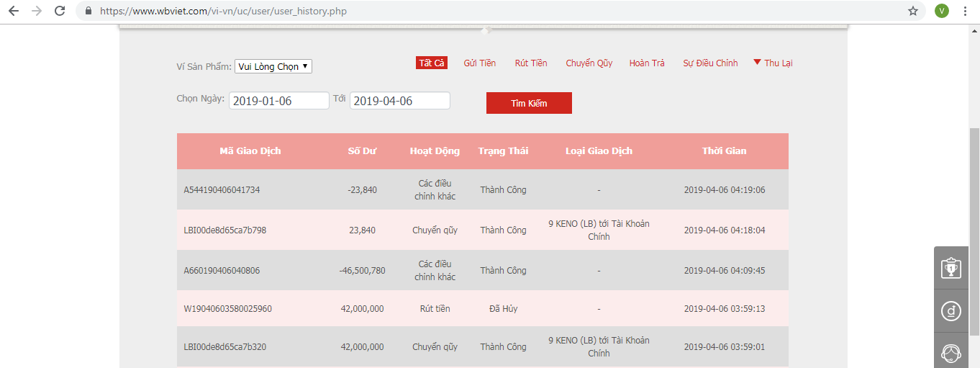The height and width of the screenshot is (368, 980).
Task: Bookmark this page with star icon
Action: click(913, 11)
